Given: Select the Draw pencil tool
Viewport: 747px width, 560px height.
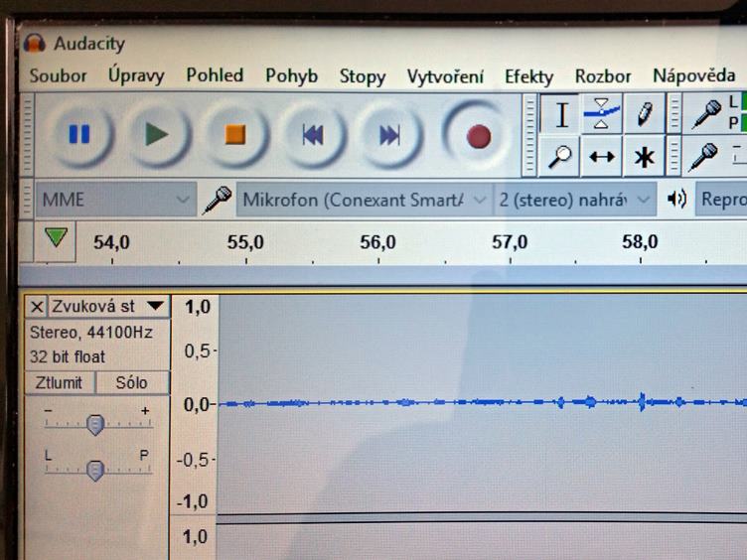Looking at the screenshot, I should click(x=644, y=114).
